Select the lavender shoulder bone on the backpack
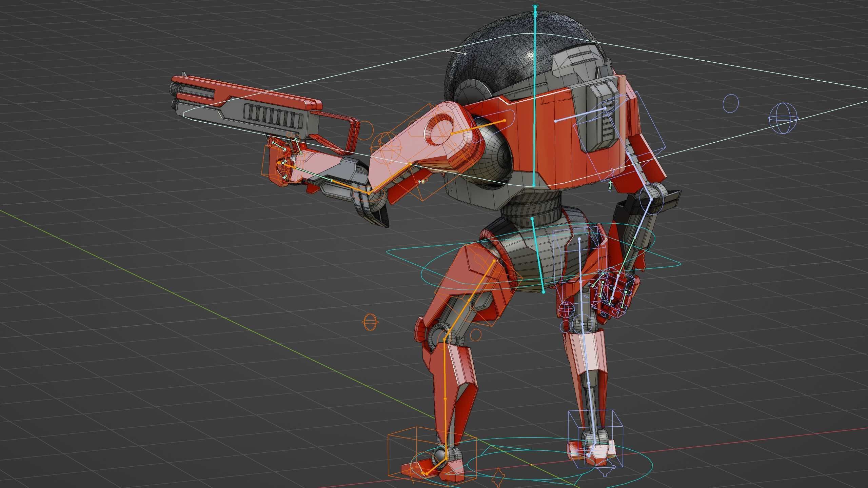868x488 pixels. (580, 114)
